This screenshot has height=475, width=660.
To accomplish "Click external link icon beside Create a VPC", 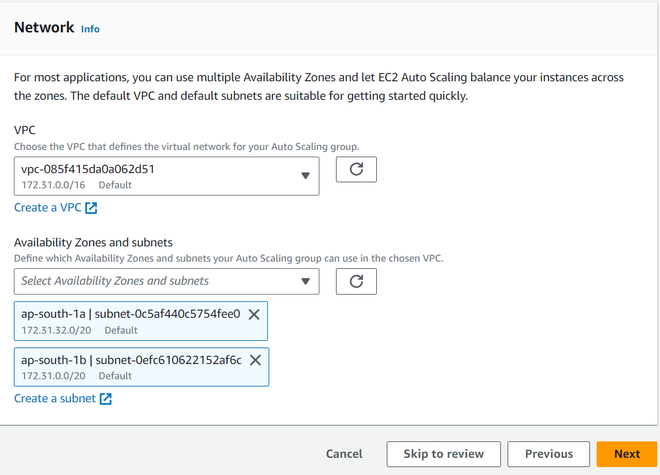I will pyautogui.click(x=91, y=208).
